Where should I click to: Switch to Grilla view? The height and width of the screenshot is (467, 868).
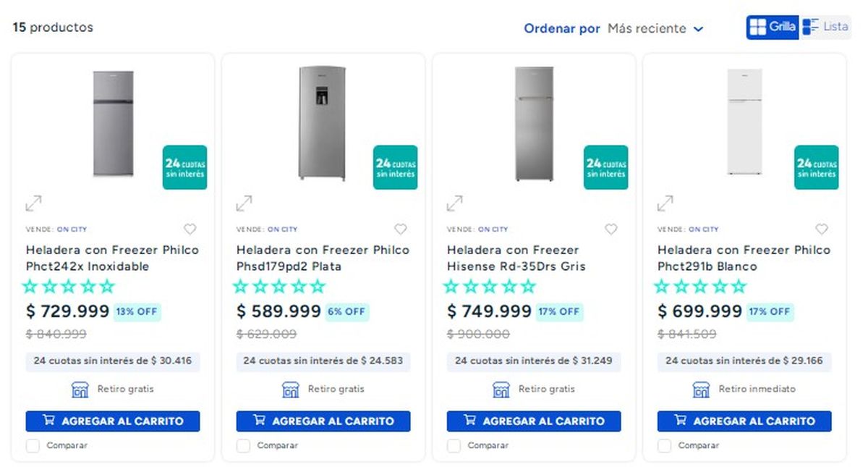773,28
